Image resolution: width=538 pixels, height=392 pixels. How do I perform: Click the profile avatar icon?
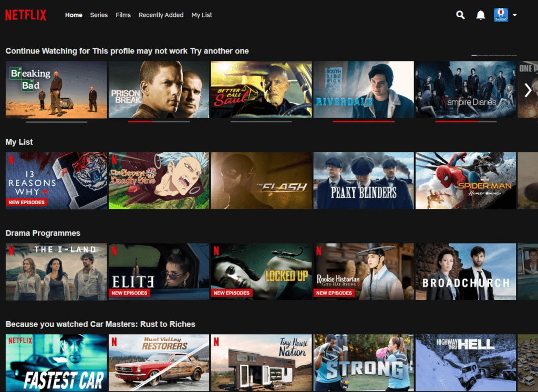(501, 15)
